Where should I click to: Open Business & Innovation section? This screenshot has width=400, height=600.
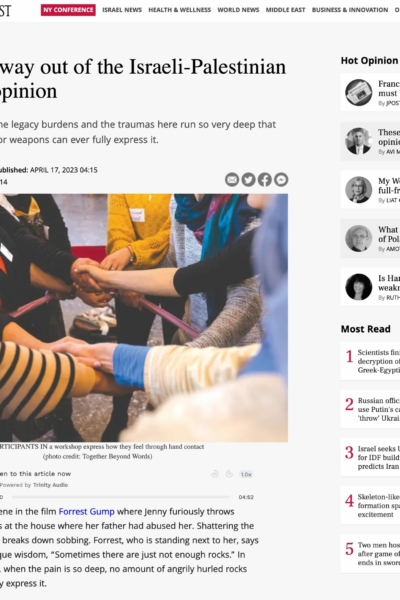(x=350, y=10)
